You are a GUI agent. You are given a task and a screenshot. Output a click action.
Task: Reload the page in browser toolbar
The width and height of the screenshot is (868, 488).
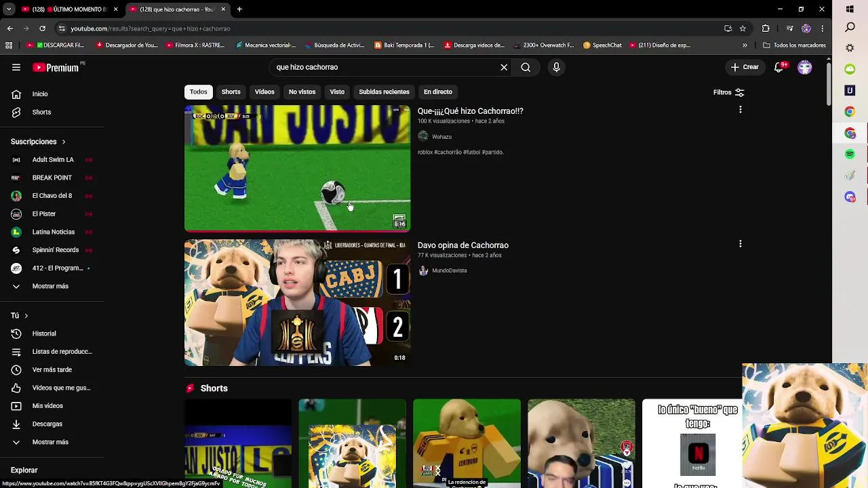[x=43, y=28]
